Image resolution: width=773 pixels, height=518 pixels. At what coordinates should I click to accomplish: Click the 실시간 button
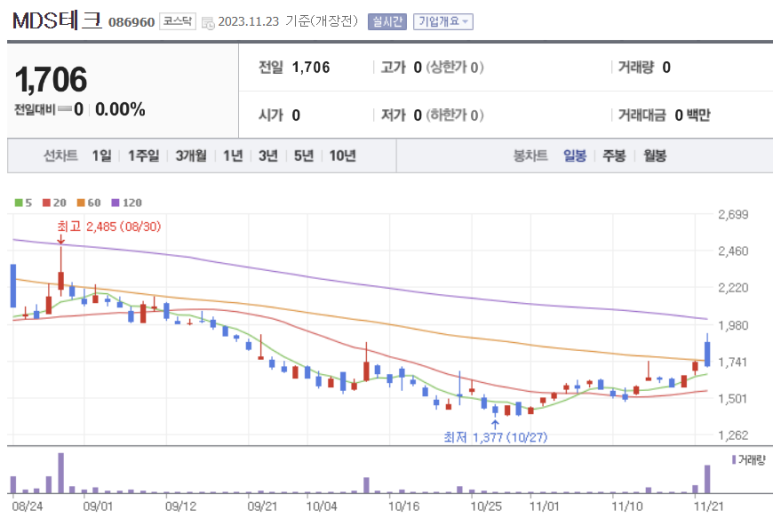tap(387, 22)
